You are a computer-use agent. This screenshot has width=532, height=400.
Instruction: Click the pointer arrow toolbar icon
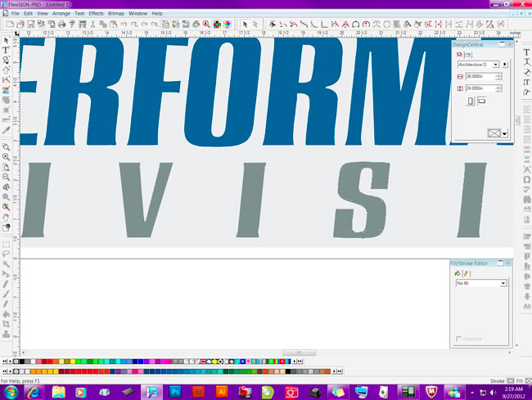click(x=245, y=24)
